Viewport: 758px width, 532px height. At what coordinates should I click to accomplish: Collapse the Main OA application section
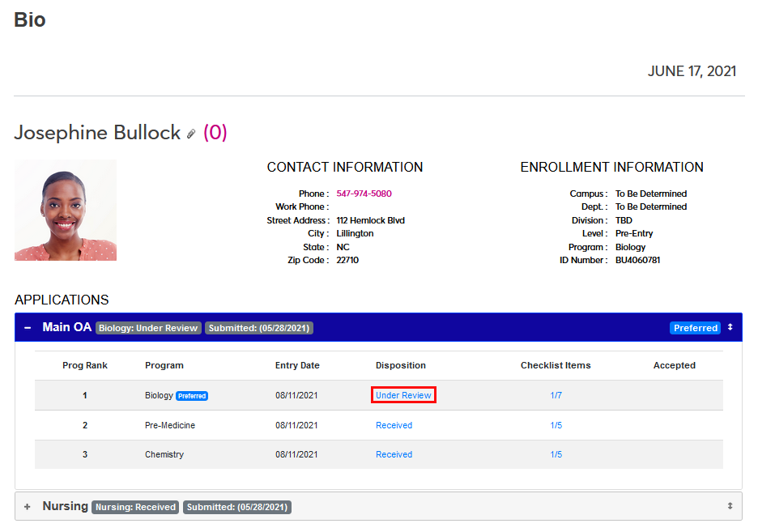click(28, 328)
